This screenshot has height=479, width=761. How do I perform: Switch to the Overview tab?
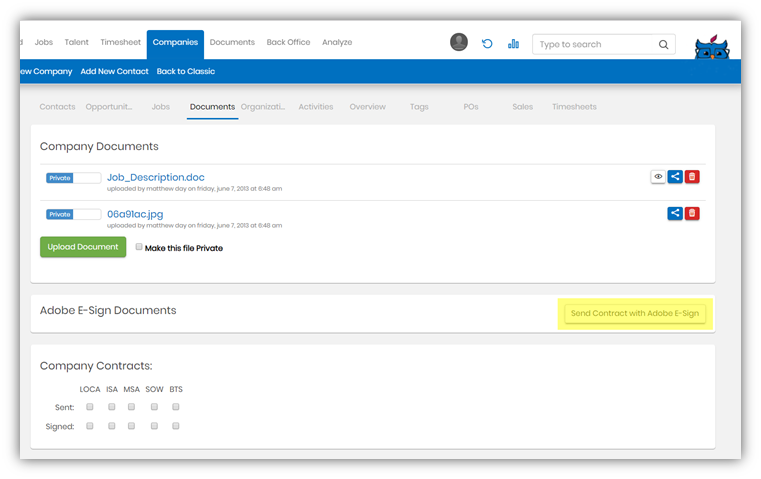[x=368, y=107]
